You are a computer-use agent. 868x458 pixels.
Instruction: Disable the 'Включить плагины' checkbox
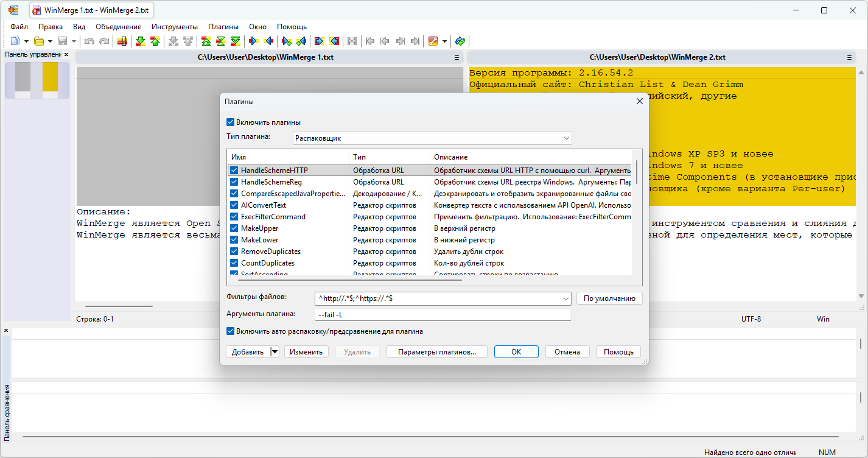click(231, 122)
